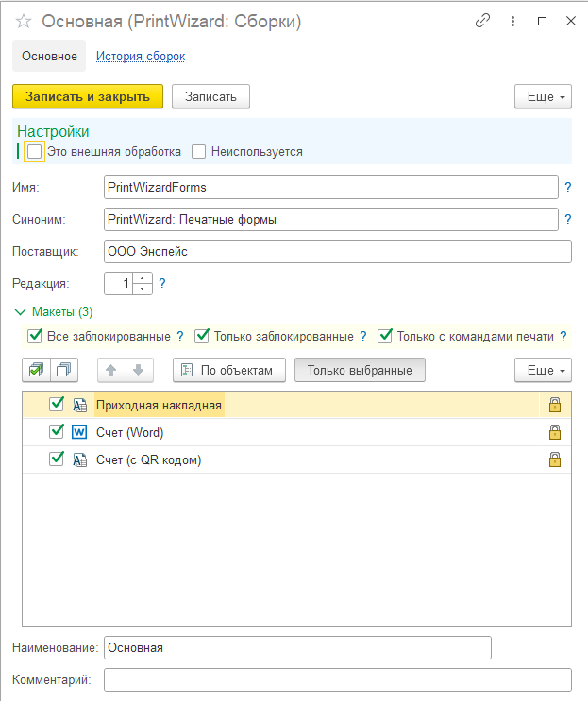Viewport: 588px width, 701px height.
Task: Switch to История сборок tab
Action: pos(141,57)
